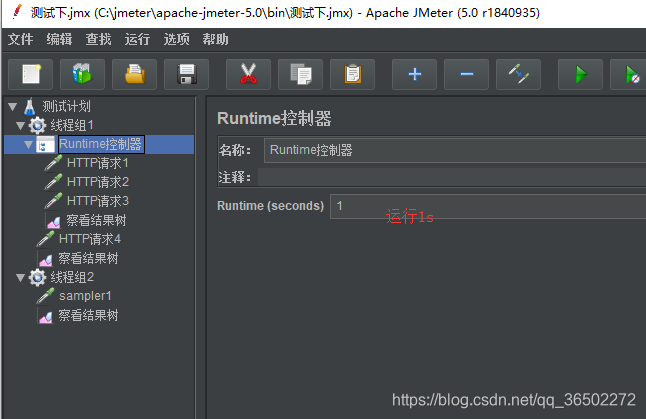Click the 注释 comment field
Image resolution: width=646 pixels, height=419 pixels.
click(x=452, y=177)
